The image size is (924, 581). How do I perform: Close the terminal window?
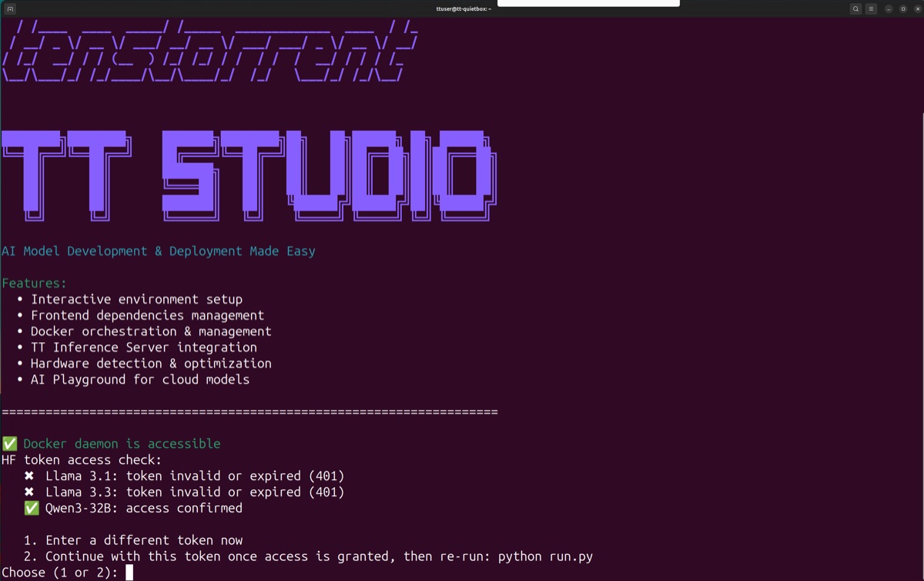(x=917, y=8)
